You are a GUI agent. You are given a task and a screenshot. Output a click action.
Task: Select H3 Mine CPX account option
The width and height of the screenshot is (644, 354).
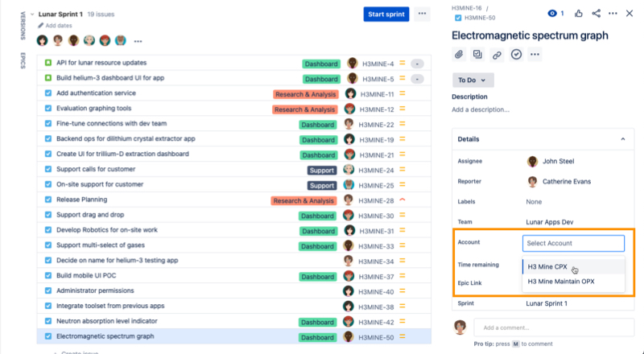547,266
